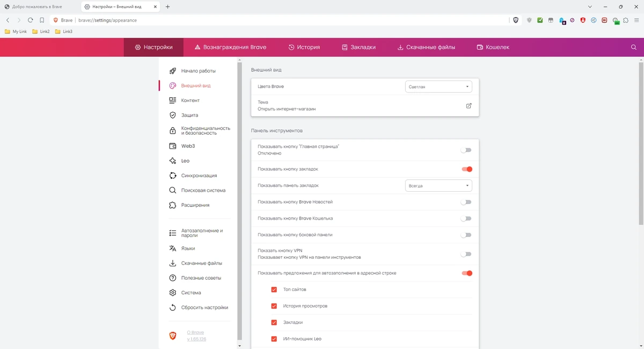Viewport: 644px width, 349px height.
Task: Open 'Сбросить настройки' section
Action: tap(198, 308)
